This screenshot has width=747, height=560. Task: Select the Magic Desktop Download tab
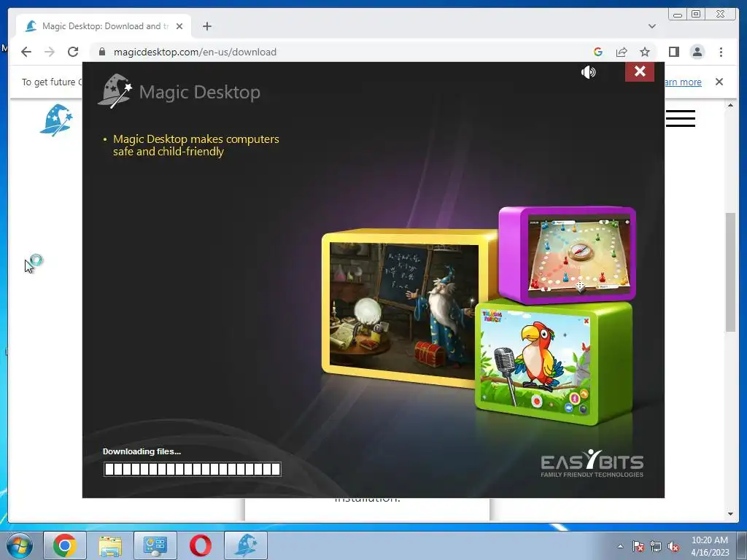click(x=104, y=26)
